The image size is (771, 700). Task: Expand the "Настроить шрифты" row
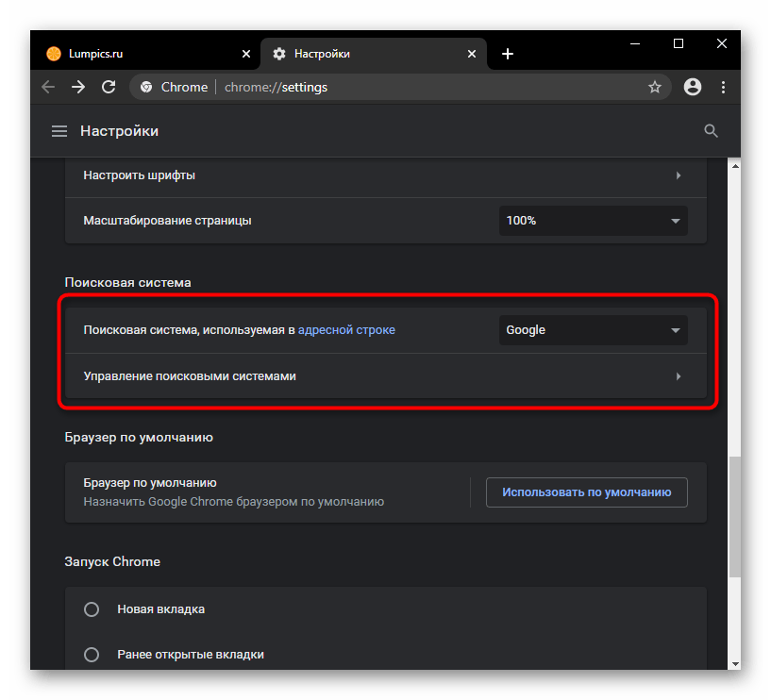[x=385, y=175]
